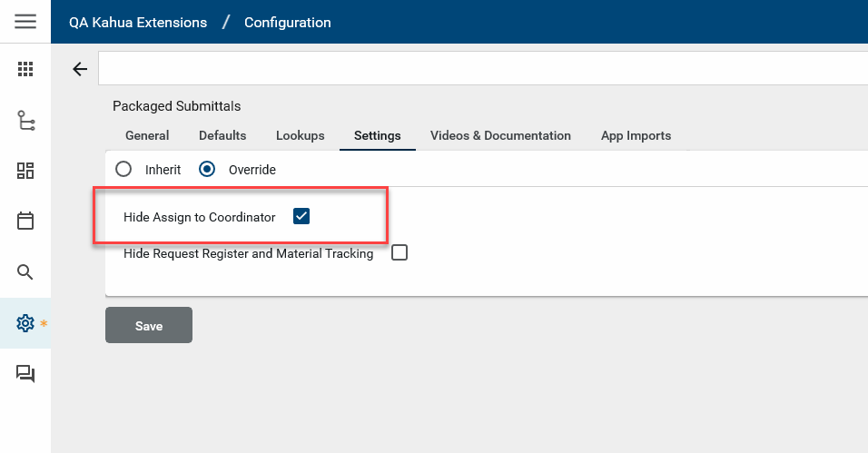The image size is (868, 453).
Task: Open the Lookups tab
Action: [x=300, y=135]
